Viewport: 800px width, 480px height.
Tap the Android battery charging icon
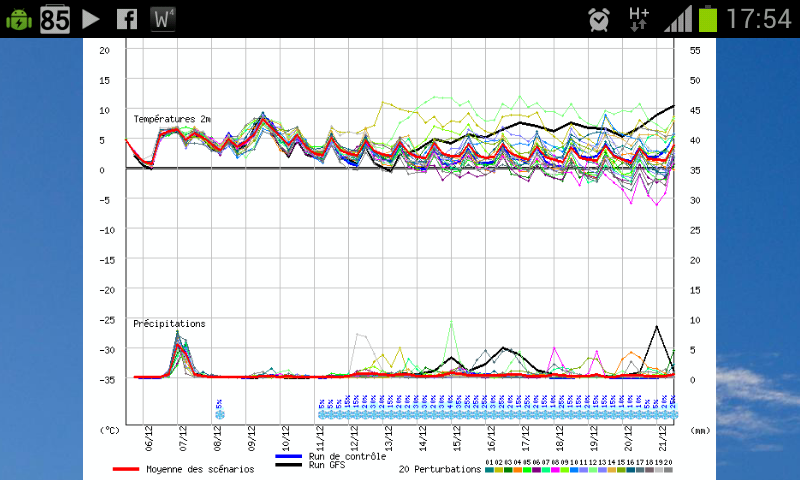coord(19,19)
